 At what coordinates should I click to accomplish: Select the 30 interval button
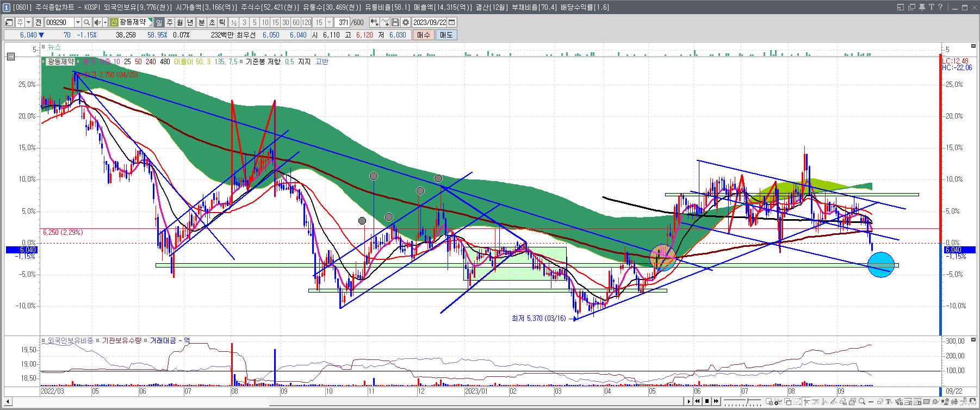point(286,22)
